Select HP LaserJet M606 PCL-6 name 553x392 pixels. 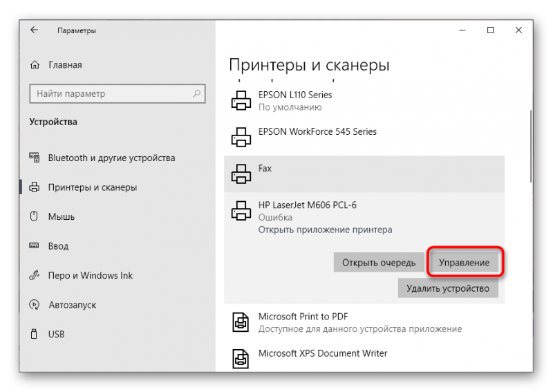click(307, 205)
